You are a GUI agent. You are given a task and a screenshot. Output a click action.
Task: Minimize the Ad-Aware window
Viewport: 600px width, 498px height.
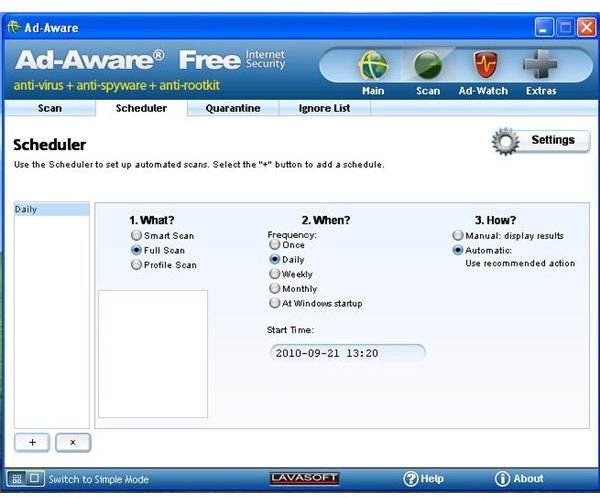[544, 27]
